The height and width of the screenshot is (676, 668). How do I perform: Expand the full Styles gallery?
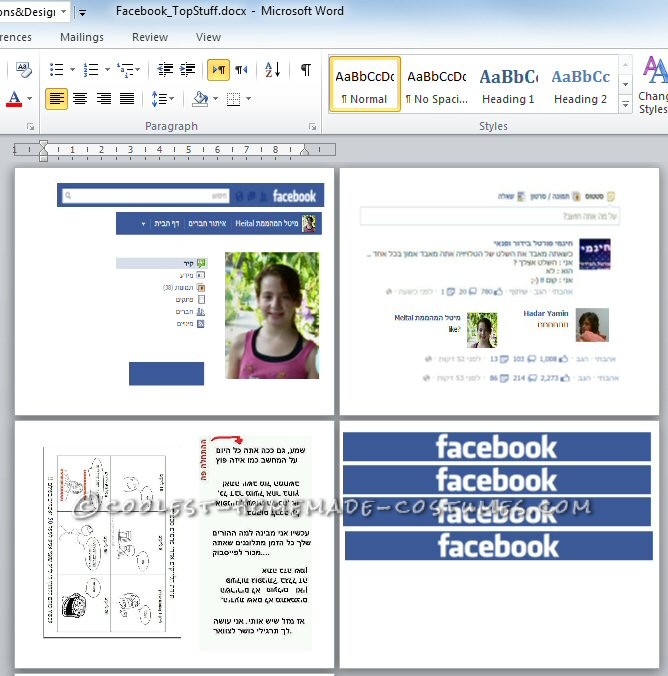(x=625, y=104)
